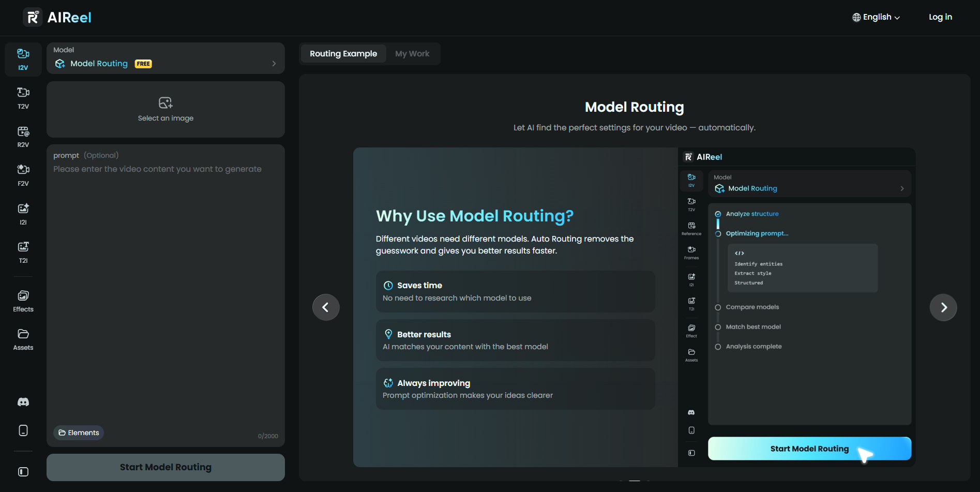Open the Discord community icon
Viewport: 980px width, 492px height.
coord(23,402)
